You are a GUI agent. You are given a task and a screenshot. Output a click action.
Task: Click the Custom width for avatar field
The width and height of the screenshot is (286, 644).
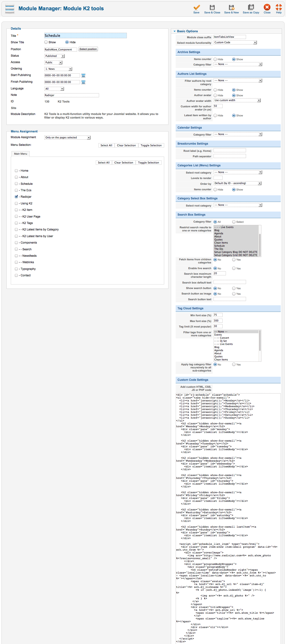(x=218, y=106)
